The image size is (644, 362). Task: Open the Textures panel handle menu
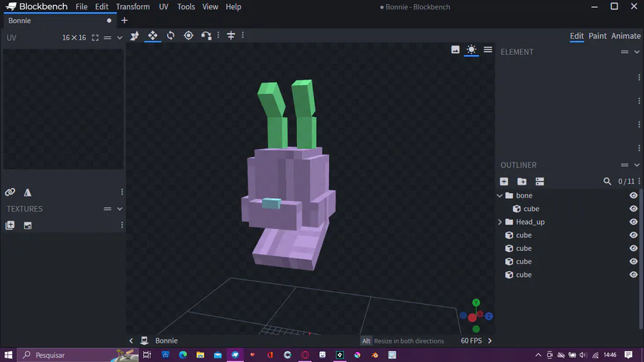[x=107, y=209]
